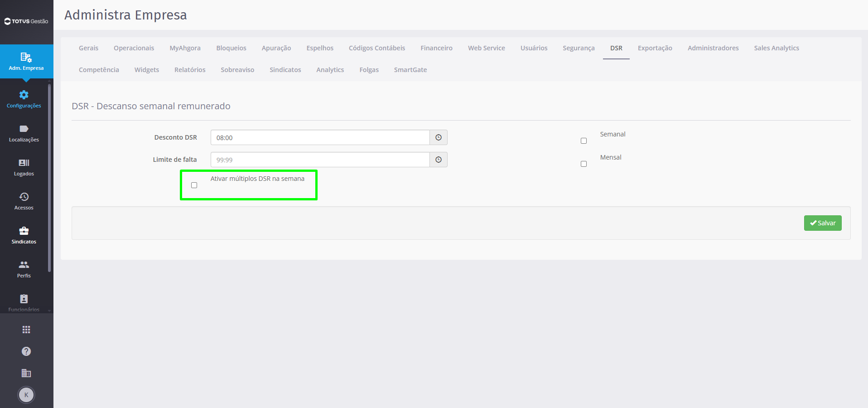Screen dimensions: 868x408
Task: Open the apps grid icon
Action: click(x=26, y=330)
